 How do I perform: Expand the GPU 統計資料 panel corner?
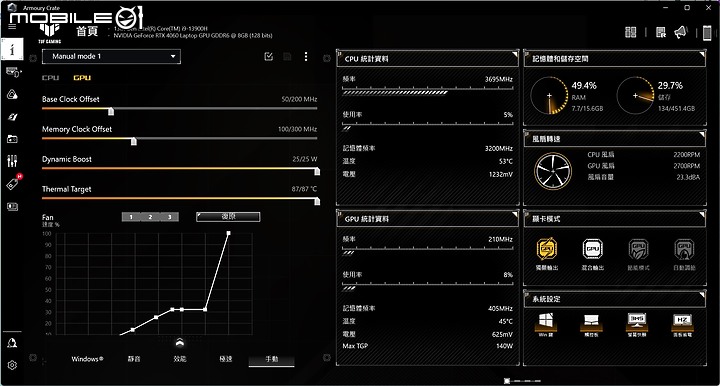(515, 215)
